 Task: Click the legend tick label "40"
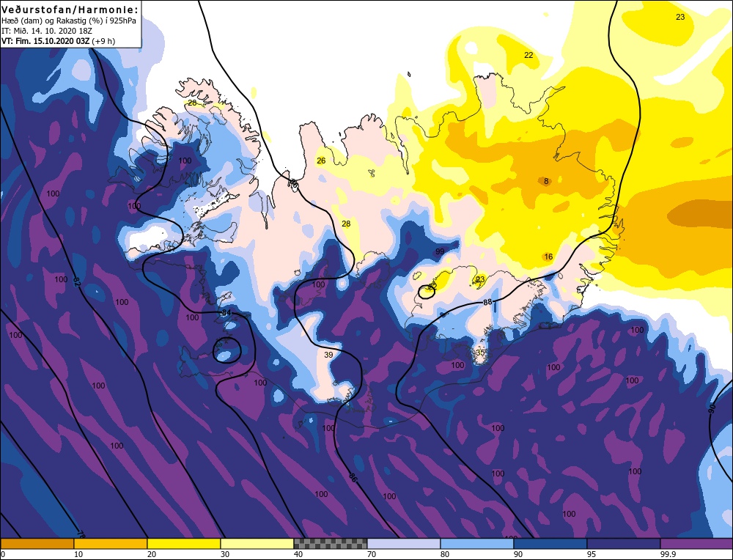298,554
